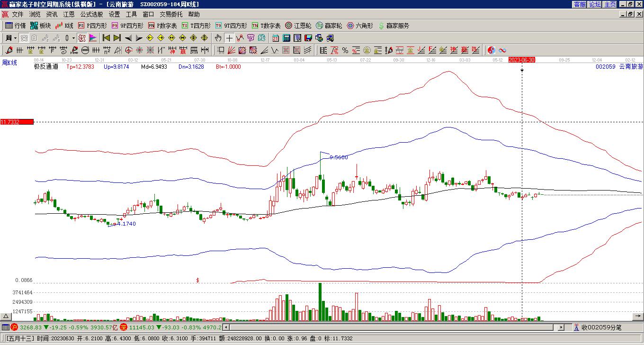Open the 工具 menu

(132, 15)
